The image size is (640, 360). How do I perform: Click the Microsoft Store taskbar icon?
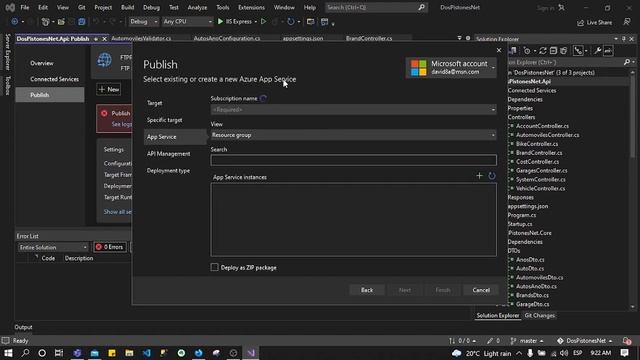click(x=95, y=353)
